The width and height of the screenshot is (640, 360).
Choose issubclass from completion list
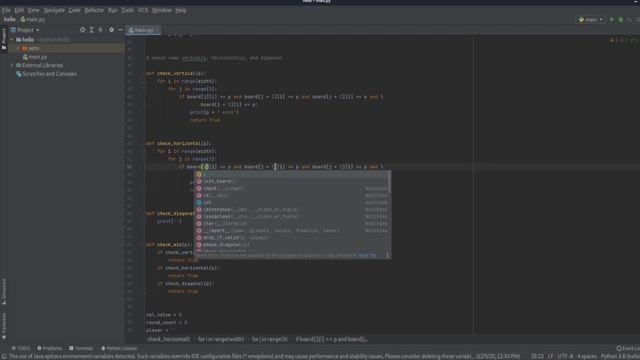[x=293, y=216]
